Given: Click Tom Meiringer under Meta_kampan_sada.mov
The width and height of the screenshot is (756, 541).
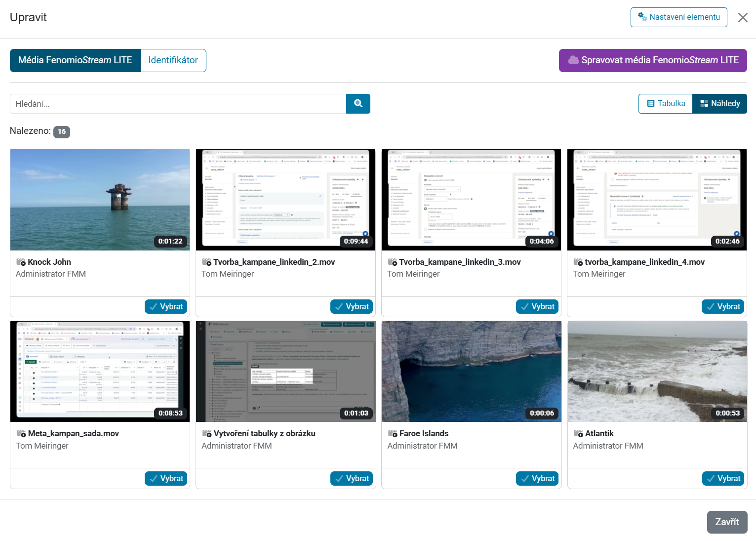Looking at the screenshot, I should point(42,446).
